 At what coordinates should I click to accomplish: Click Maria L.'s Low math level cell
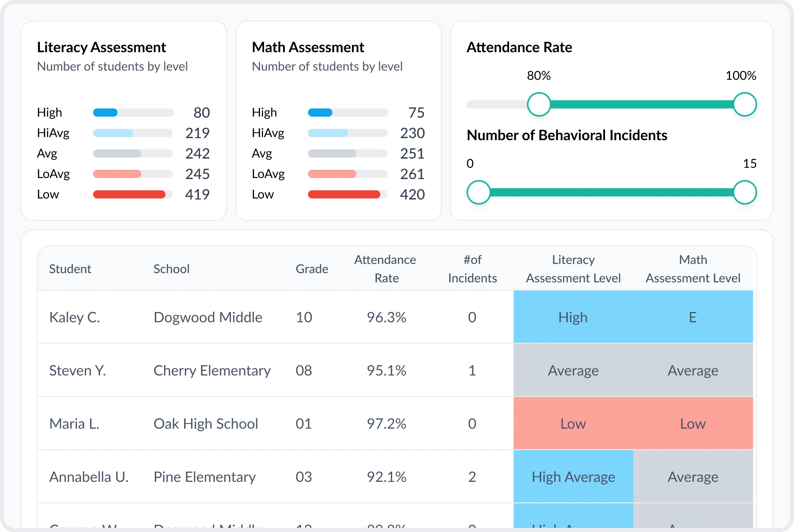(693, 423)
